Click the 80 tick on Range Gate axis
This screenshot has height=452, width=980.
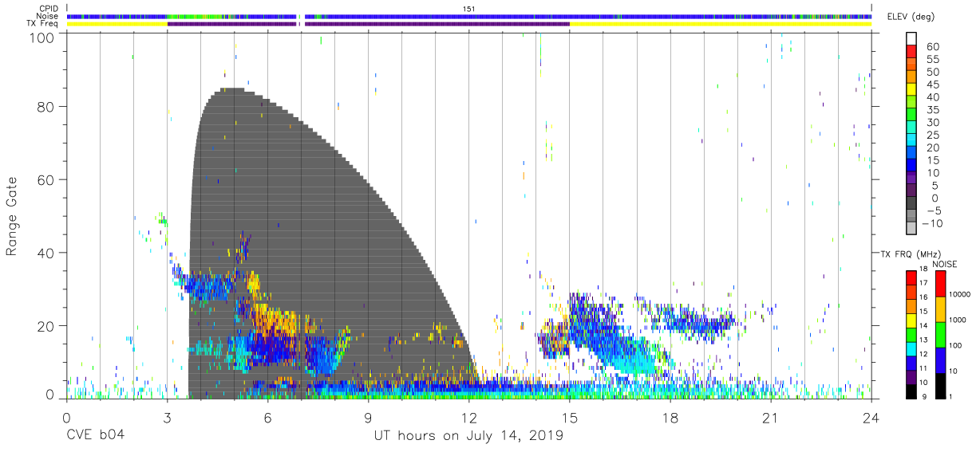[46, 106]
